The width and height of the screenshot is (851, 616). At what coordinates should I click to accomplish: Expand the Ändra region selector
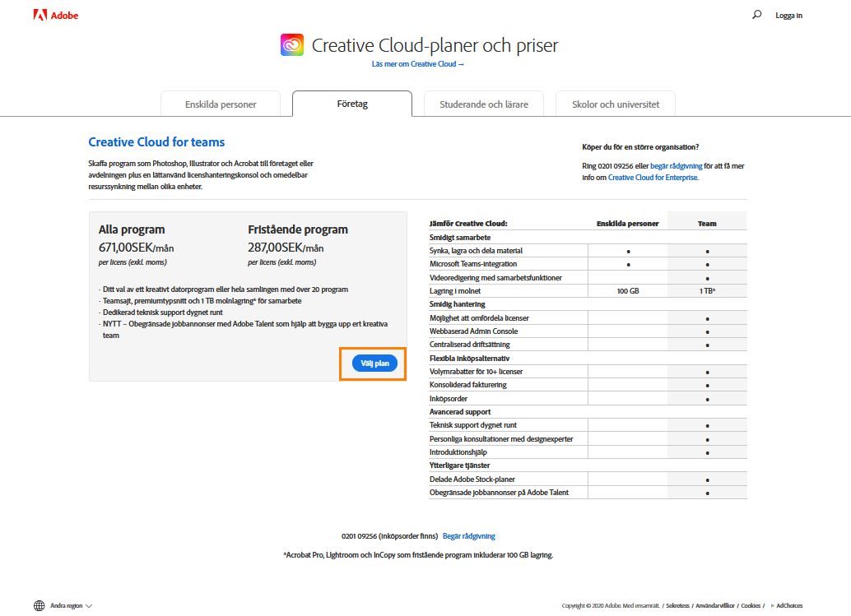tap(71, 605)
